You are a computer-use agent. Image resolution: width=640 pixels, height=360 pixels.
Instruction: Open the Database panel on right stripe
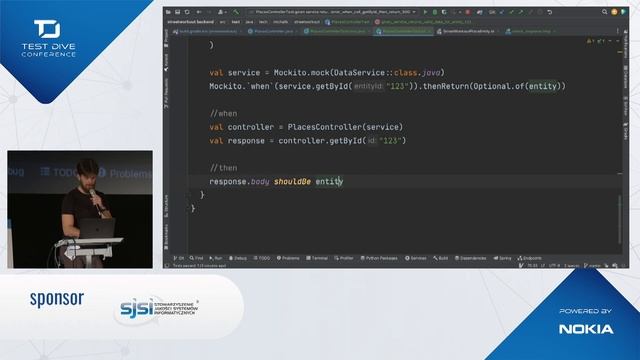tap(626, 78)
